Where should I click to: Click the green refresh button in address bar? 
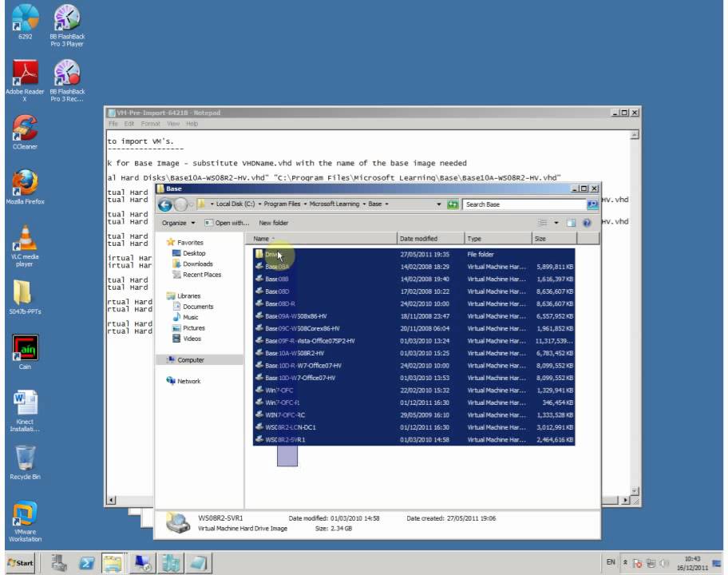coord(453,204)
